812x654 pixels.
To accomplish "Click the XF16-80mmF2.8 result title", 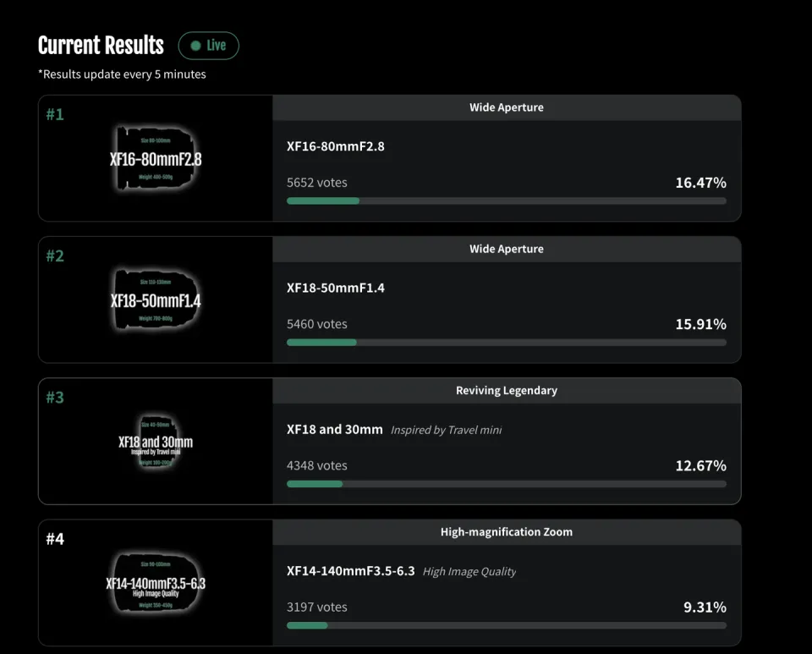I will click(x=336, y=146).
